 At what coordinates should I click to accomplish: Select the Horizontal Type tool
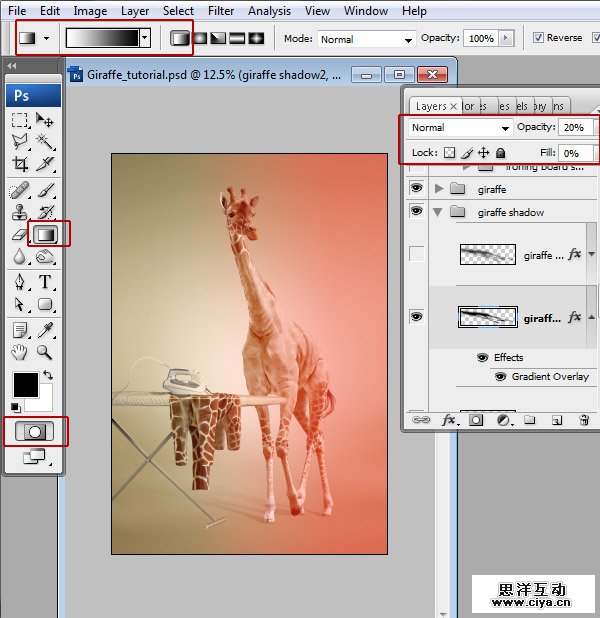tap(45, 282)
